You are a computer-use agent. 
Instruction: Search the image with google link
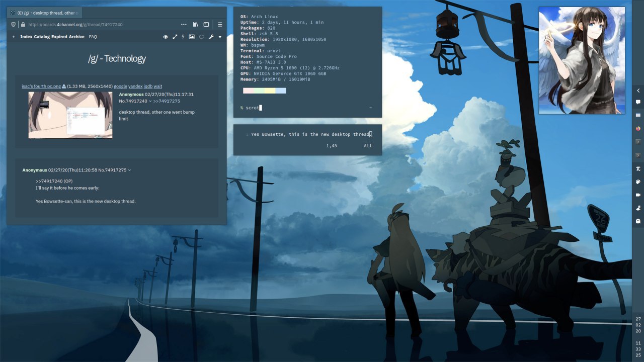pyautogui.click(x=120, y=86)
